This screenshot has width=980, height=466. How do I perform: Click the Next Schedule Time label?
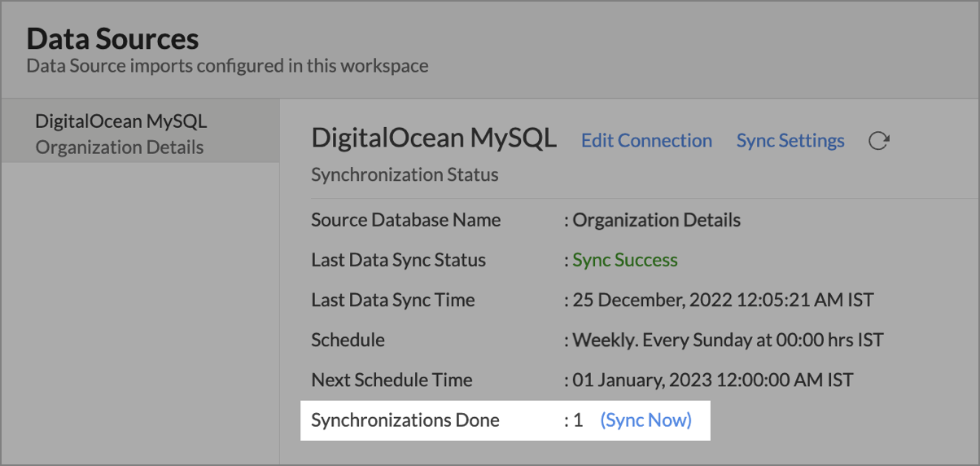[x=392, y=380]
